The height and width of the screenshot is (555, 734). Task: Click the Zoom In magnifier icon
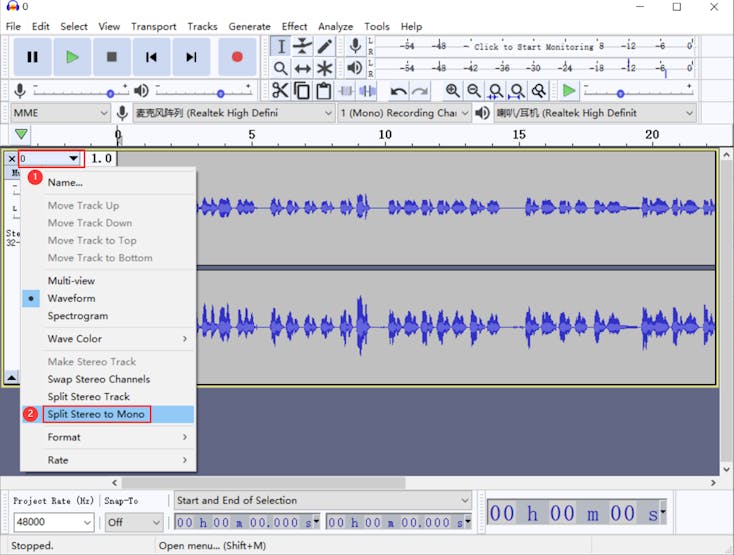(x=453, y=91)
